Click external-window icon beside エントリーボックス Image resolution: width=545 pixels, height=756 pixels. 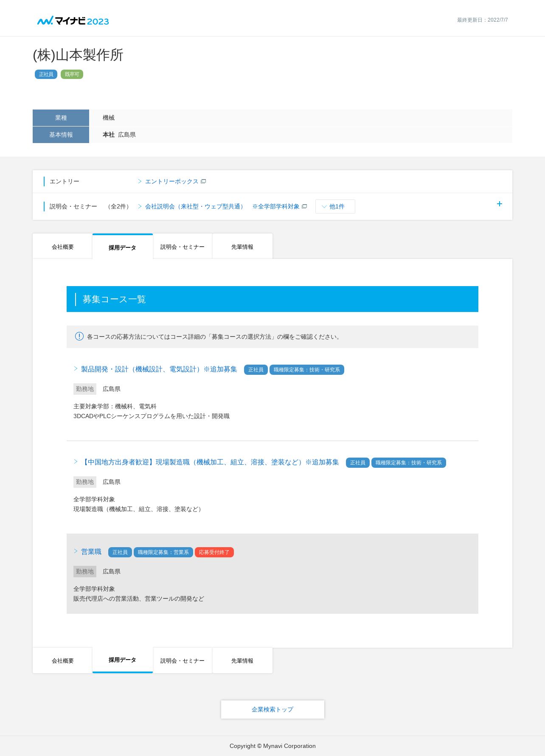pos(203,181)
